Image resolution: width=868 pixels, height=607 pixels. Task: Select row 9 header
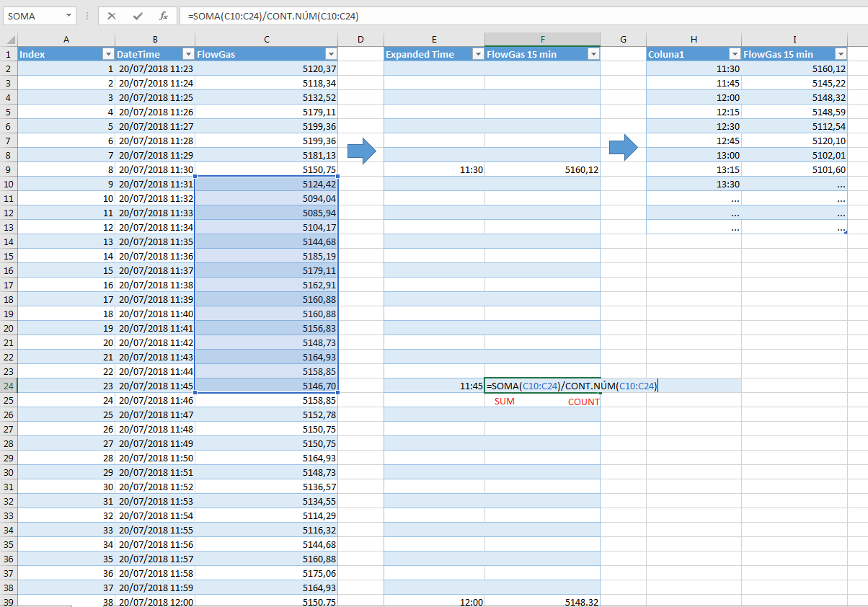[x=9, y=169]
